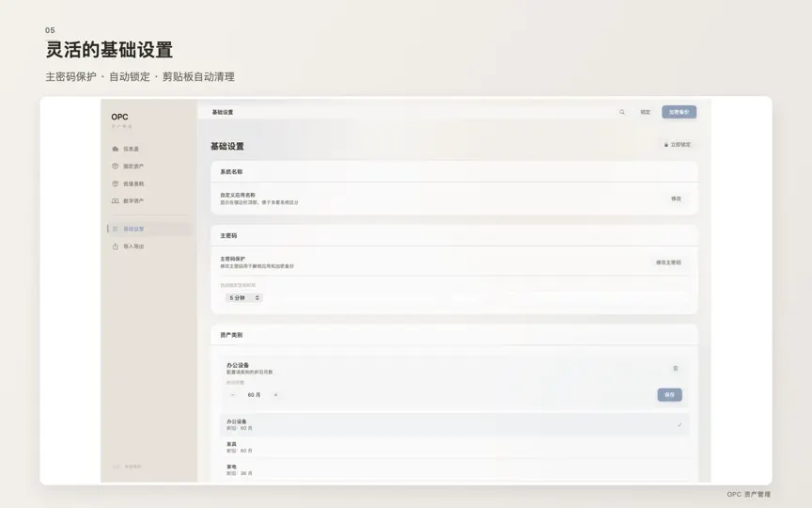This screenshot has height=508, width=812.
Task: Open the 仪表盘 dashboard icon in sidebar
Action: (x=116, y=149)
